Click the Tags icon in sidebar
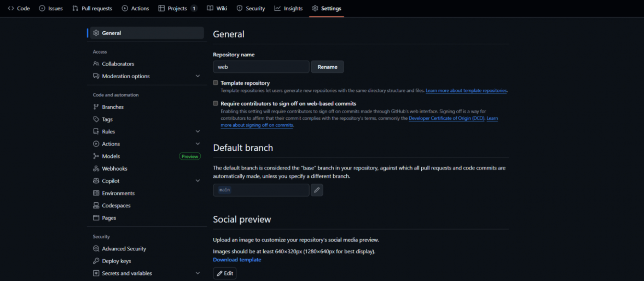The image size is (644, 281). point(96,119)
